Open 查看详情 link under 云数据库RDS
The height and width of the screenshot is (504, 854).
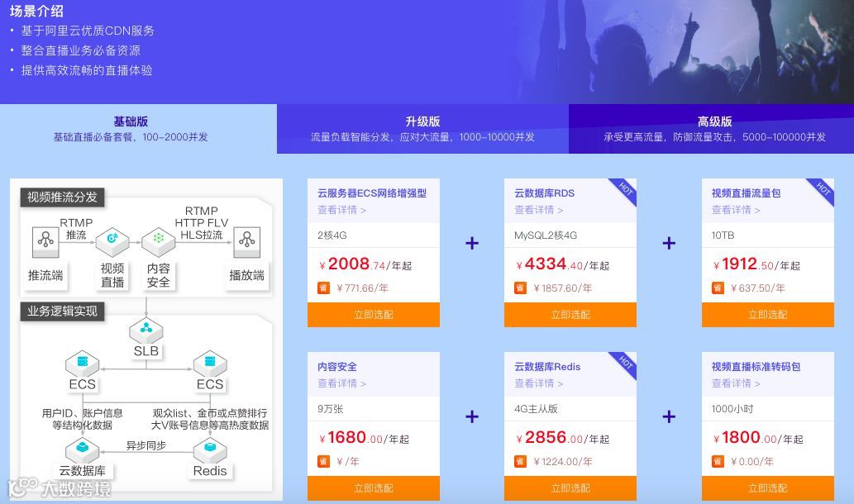(x=539, y=210)
